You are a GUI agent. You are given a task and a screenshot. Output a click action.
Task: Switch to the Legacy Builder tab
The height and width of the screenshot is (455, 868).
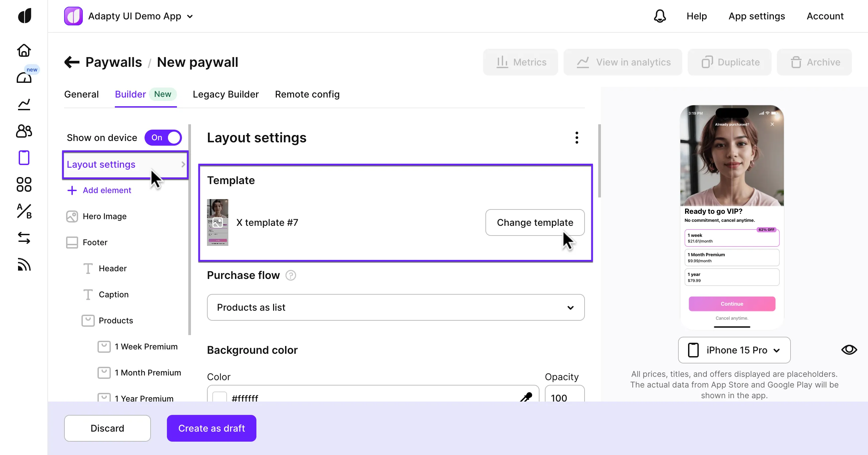(225, 94)
